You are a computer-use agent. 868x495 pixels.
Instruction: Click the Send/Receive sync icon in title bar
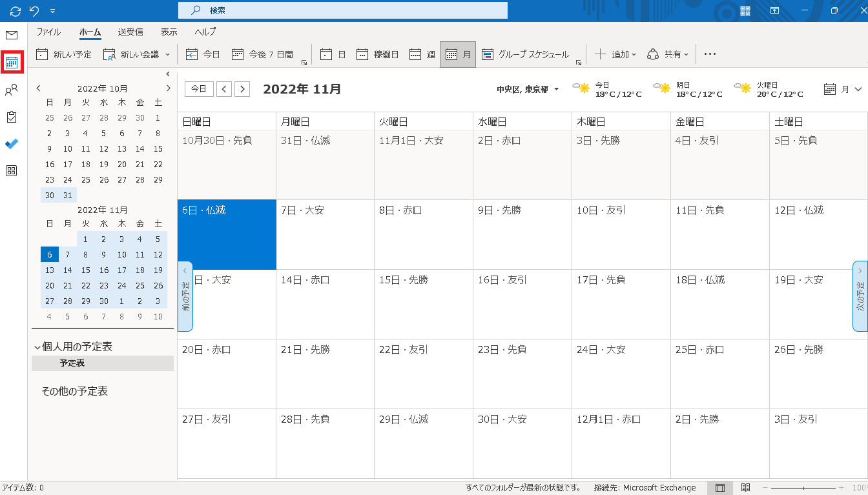point(15,11)
